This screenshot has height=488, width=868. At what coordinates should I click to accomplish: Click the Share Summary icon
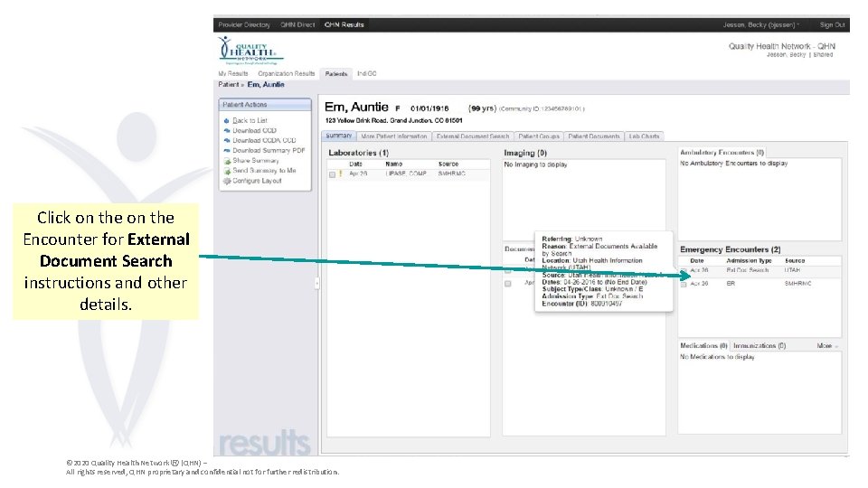pos(227,161)
